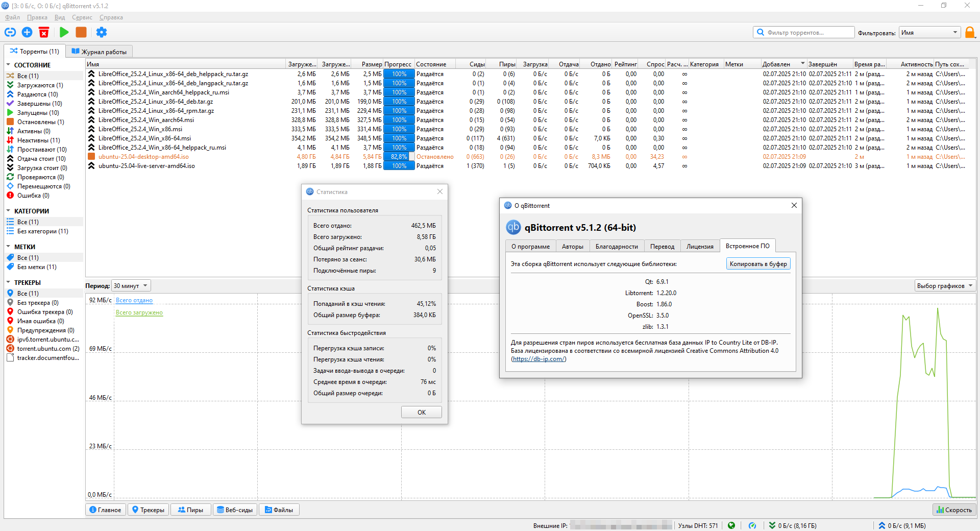Select the Без категории (11) filter

43,231
